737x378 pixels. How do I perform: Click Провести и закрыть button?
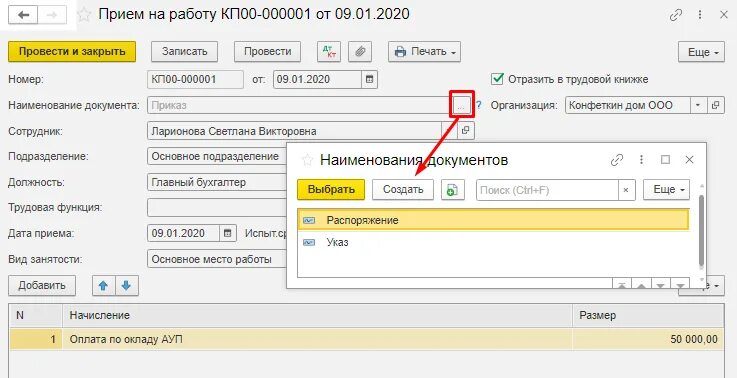72,52
